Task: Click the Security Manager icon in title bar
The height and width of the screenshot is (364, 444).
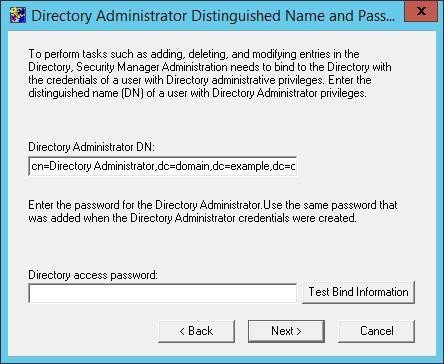Action: coord(18,15)
